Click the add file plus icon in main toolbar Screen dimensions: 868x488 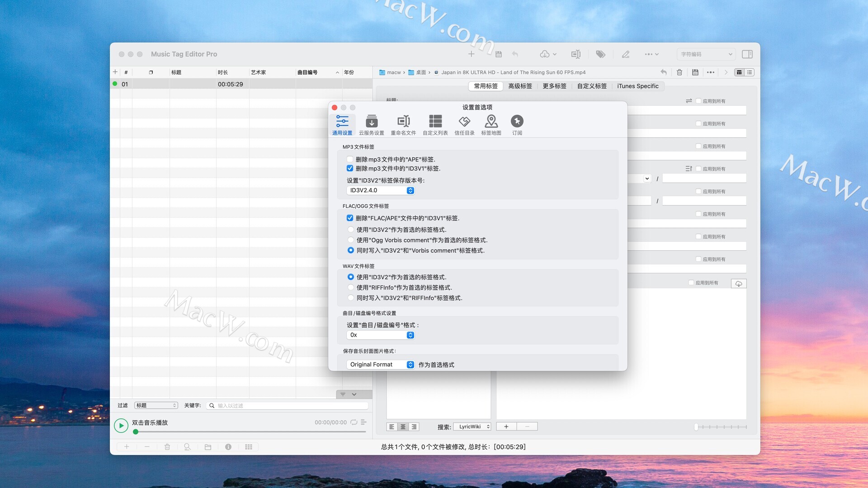tap(471, 54)
